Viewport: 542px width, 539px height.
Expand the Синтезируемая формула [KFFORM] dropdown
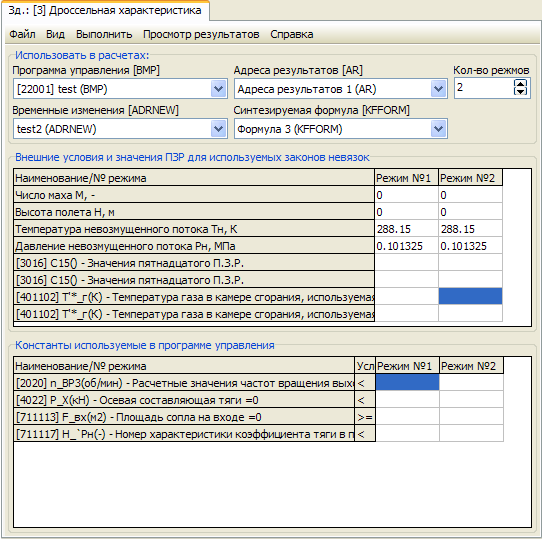pos(438,129)
